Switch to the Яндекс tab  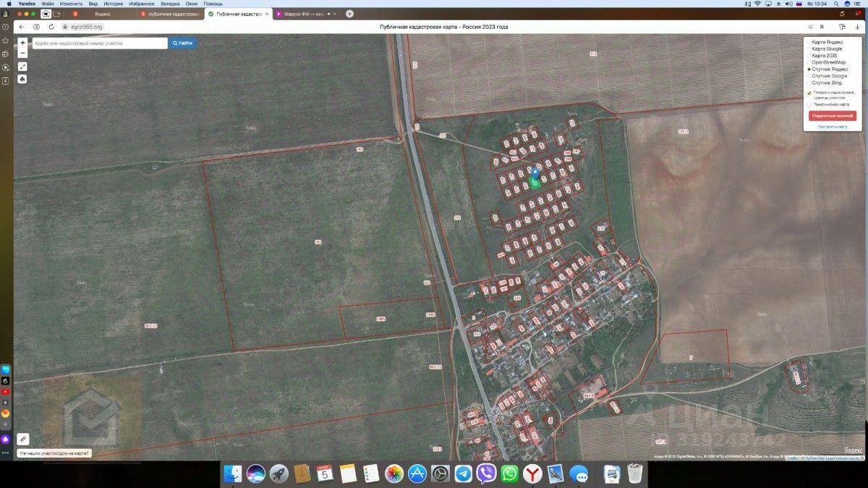click(x=101, y=14)
